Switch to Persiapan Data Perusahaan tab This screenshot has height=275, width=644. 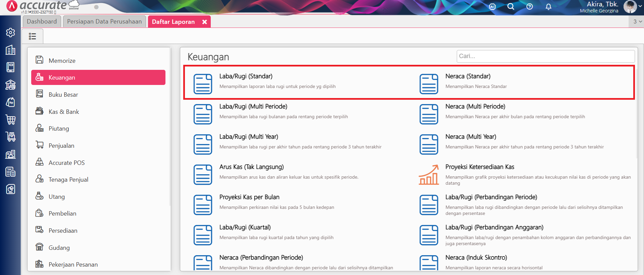(x=104, y=21)
